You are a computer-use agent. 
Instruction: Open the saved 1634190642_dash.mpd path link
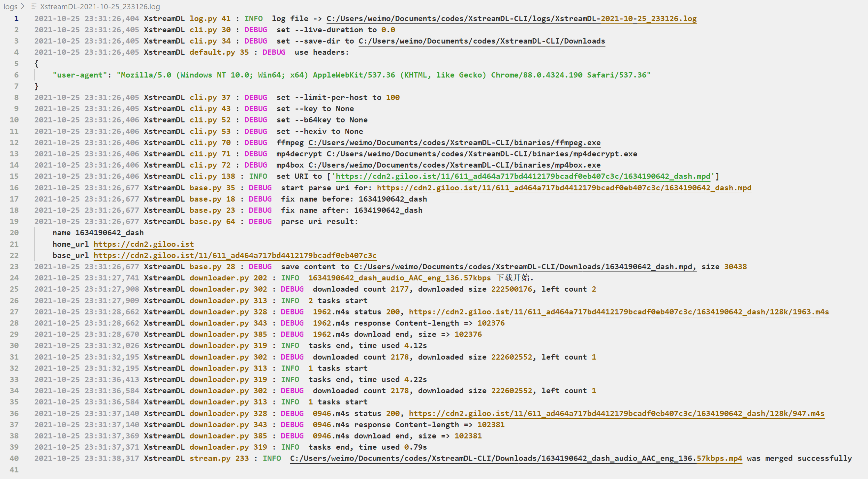tap(525, 267)
